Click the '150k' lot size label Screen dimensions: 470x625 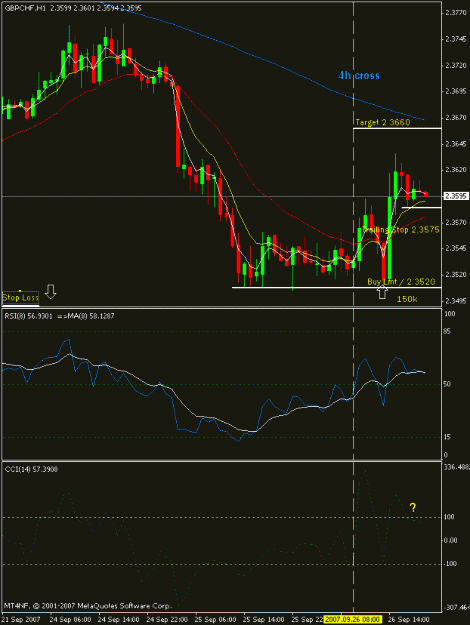click(407, 299)
